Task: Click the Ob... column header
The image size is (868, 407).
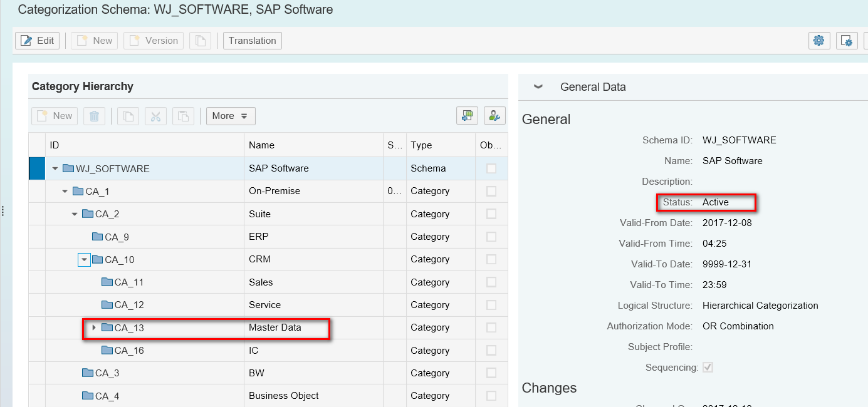Action: tap(491, 145)
